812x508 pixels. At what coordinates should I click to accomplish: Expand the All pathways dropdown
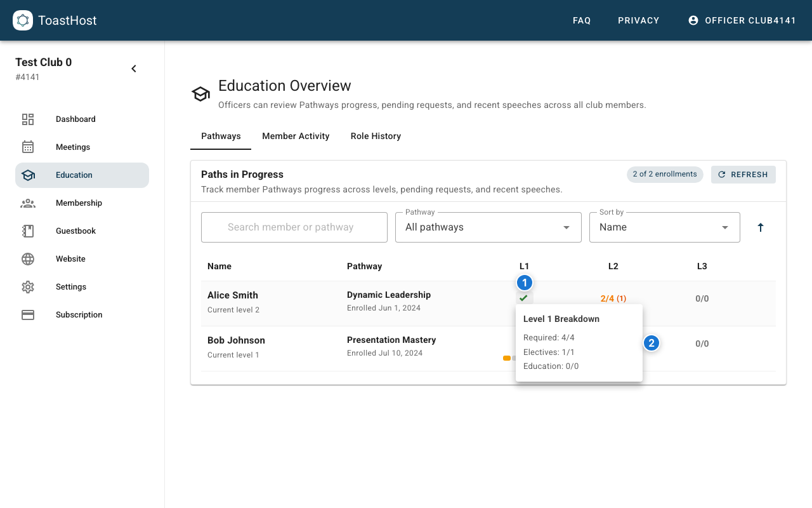(x=488, y=227)
